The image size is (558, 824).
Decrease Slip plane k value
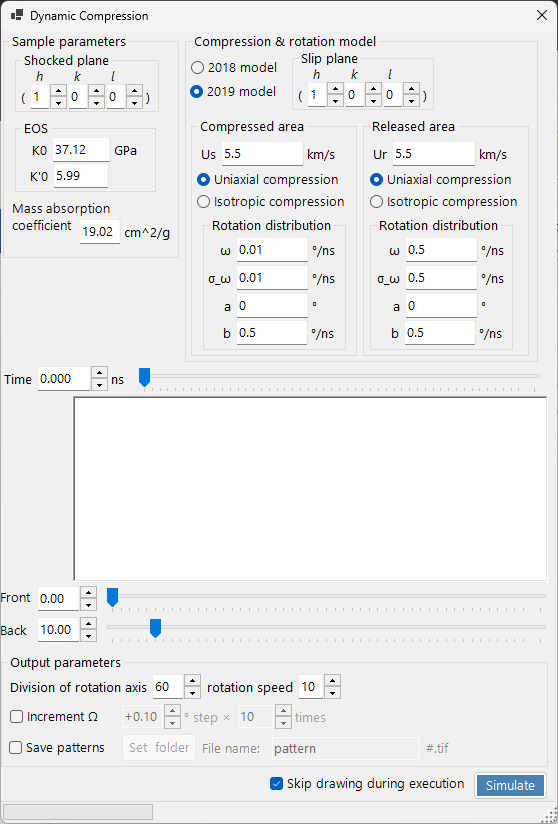tap(373, 100)
